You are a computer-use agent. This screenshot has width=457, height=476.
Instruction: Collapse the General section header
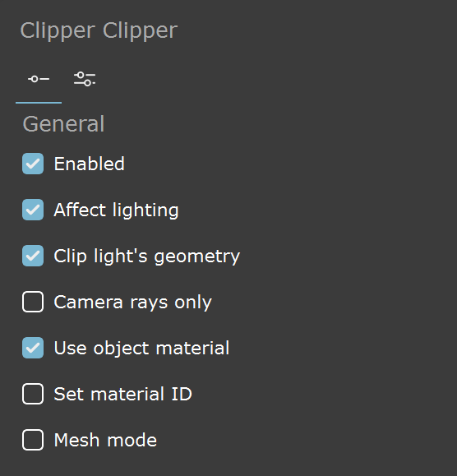[x=64, y=124]
